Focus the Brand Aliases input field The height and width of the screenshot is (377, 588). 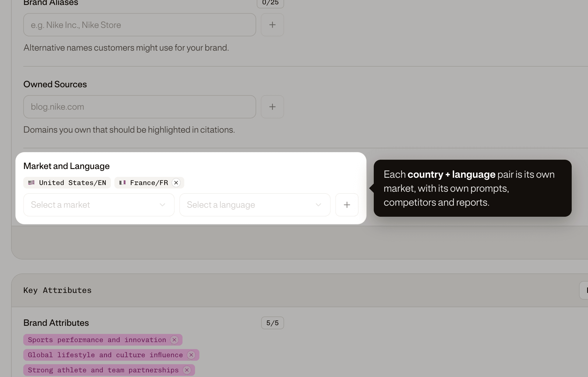click(140, 25)
